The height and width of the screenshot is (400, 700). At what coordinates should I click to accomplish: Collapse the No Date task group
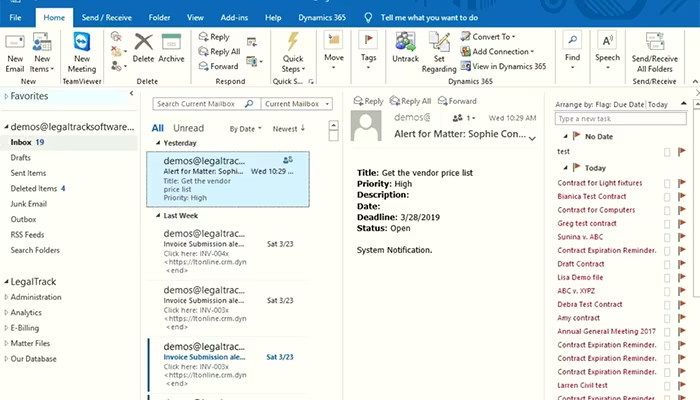click(565, 136)
